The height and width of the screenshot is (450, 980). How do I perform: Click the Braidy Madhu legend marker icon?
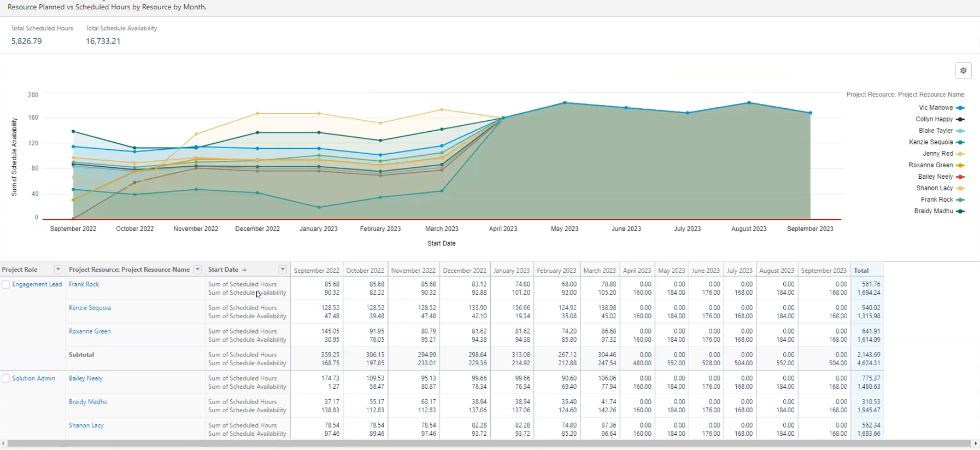(x=960, y=212)
